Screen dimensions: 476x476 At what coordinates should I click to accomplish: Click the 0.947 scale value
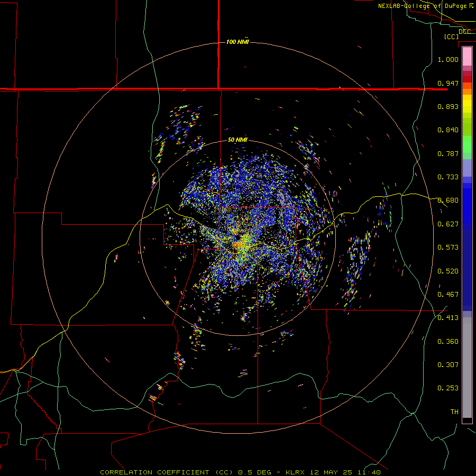448,83
